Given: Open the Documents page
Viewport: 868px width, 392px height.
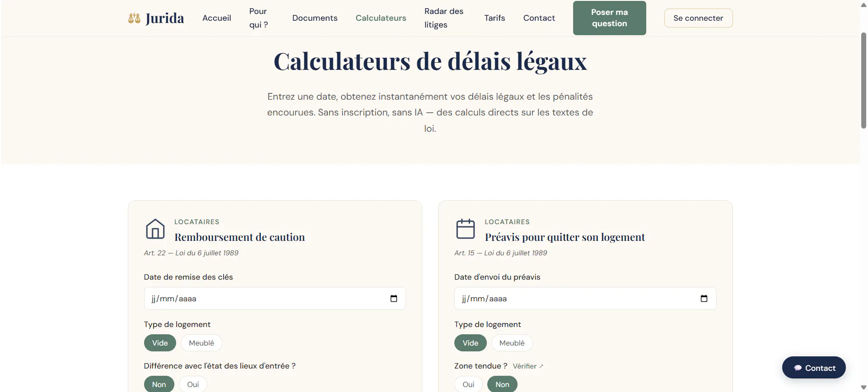Looking at the screenshot, I should [x=315, y=18].
